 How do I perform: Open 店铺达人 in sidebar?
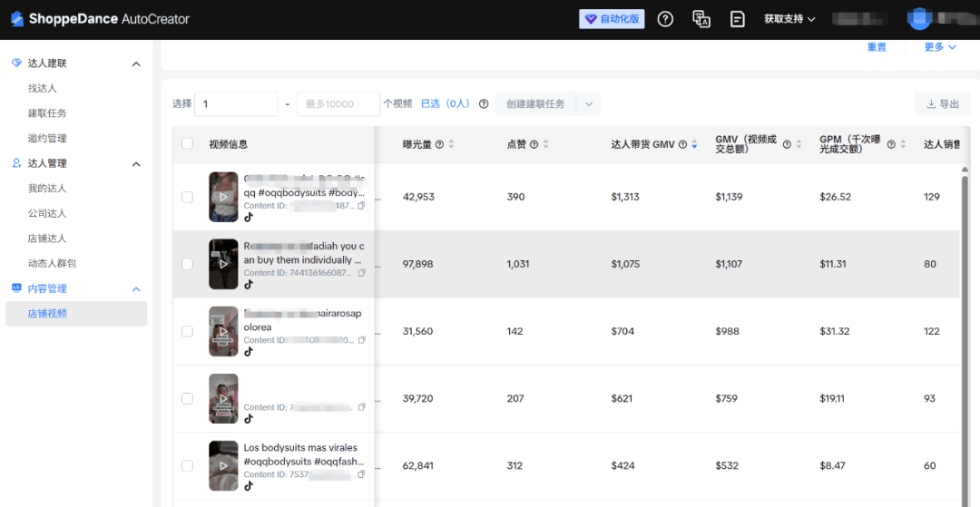point(47,238)
